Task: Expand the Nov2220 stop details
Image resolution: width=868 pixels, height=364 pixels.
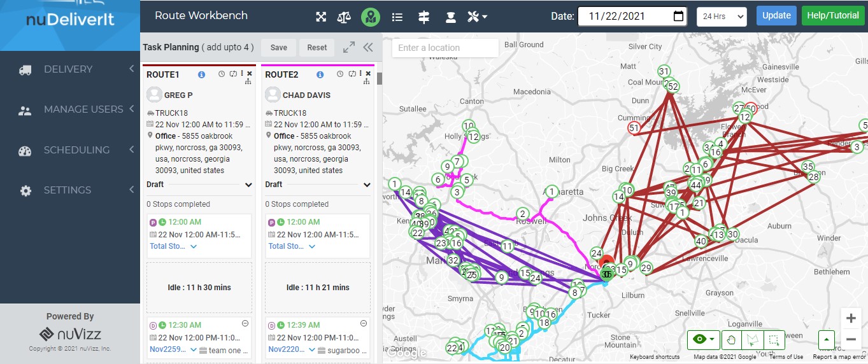Action: point(312,350)
